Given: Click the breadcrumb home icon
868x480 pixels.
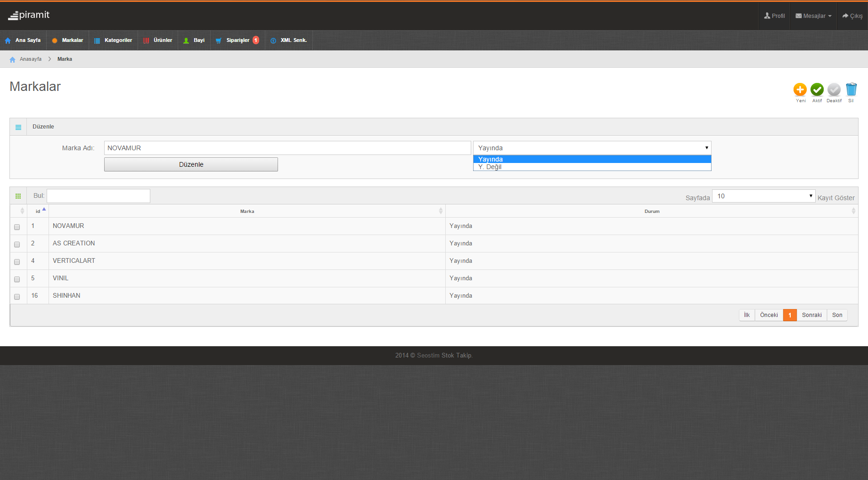Looking at the screenshot, I should (13, 59).
